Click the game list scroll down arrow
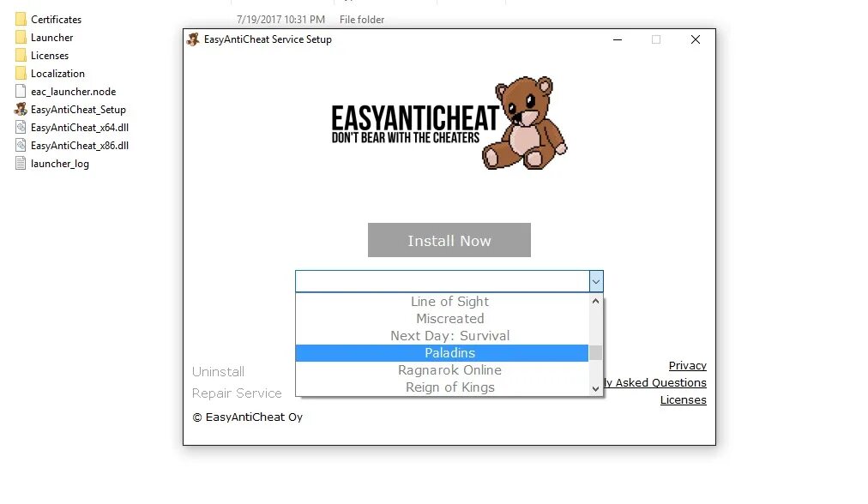The height and width of the screenshot is (504, 868). (595, 389)
